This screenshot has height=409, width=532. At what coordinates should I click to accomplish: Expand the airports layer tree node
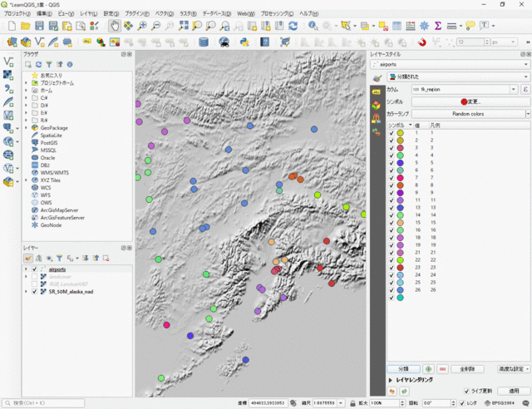coord(26,269)
